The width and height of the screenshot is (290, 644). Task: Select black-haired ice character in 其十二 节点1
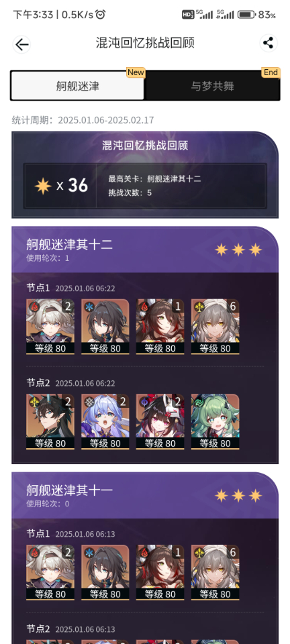(x=105, y=327)
